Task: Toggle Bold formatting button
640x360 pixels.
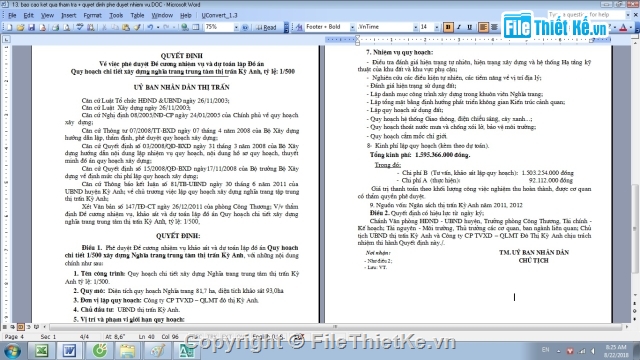Action: 448,27
